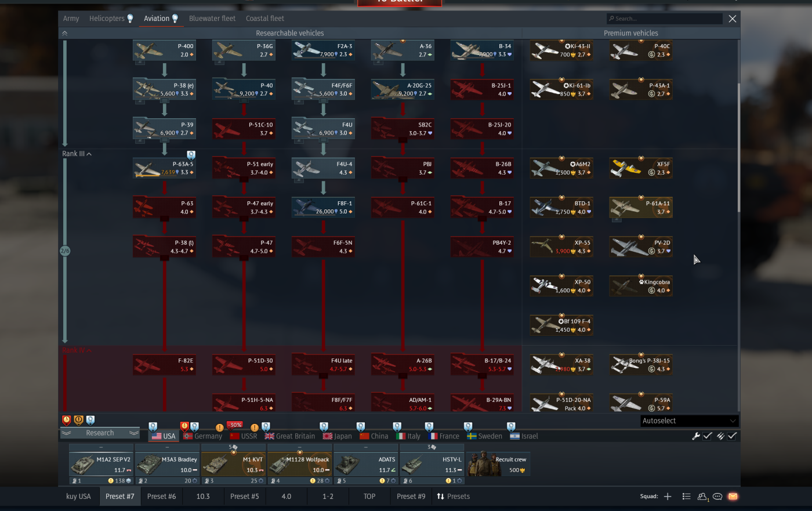The width and height of the screenshot is (812, 511).
Task: Click the blue bulb icon above Research
Action: [x=90, y=420]
